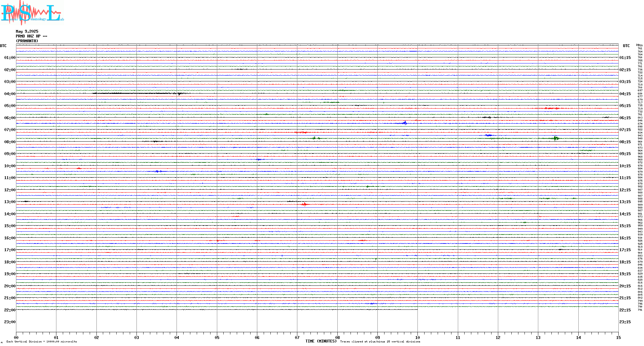644x346 pixels.
Task: Click the 10:15 end-time label
Action: [x=625, y=166]
